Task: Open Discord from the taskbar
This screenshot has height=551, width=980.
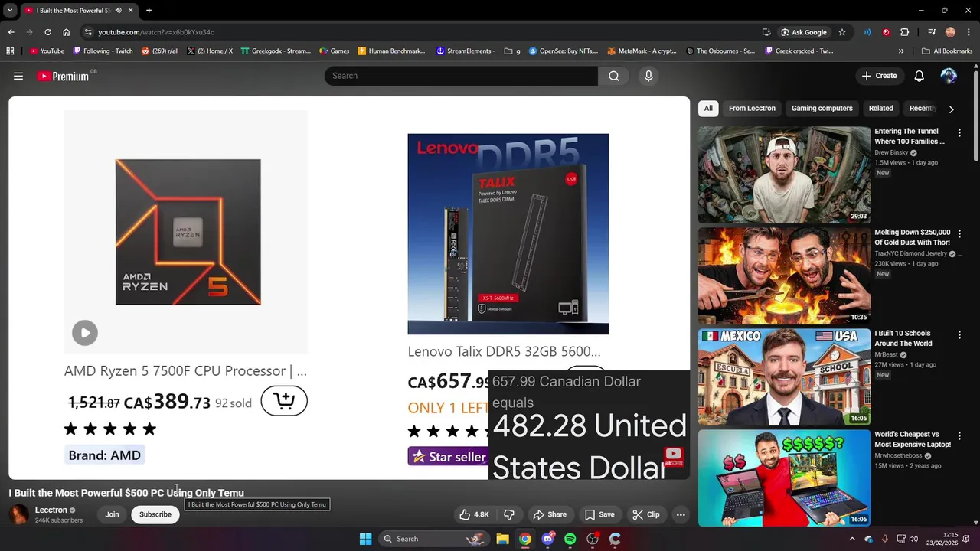Action: click(547, 539)
